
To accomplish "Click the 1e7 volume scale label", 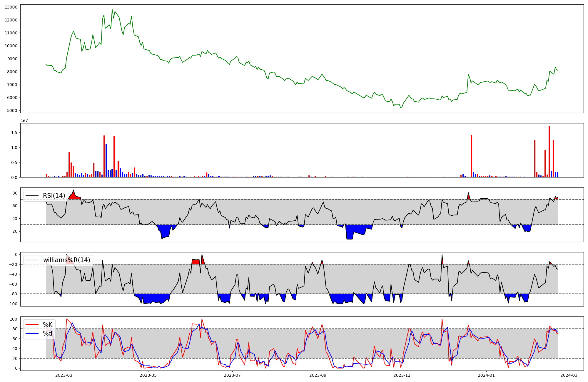I will coord(24,120).
